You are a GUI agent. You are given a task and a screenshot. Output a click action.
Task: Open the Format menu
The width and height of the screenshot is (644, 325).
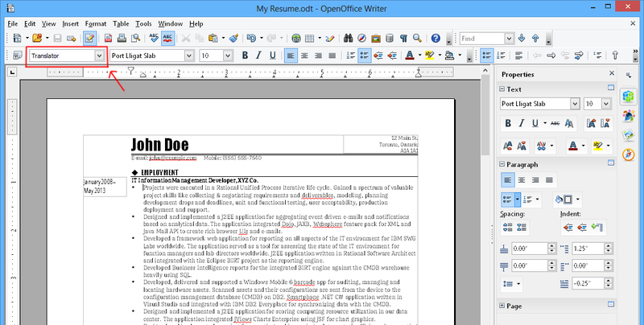click(x=95, y=24)
